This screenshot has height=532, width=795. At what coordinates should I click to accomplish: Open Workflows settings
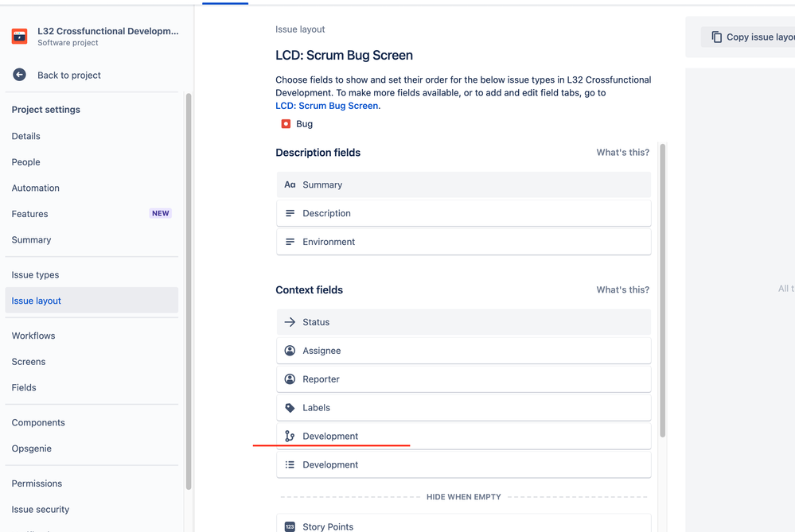pyautogui.click(x=33, y=336)
